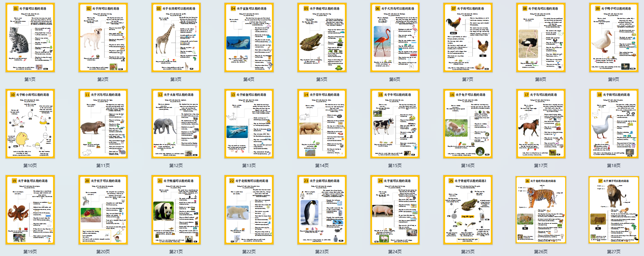Click the "第27页" label
The height and width of the screenshot is (256, 644).
(614, 252)
